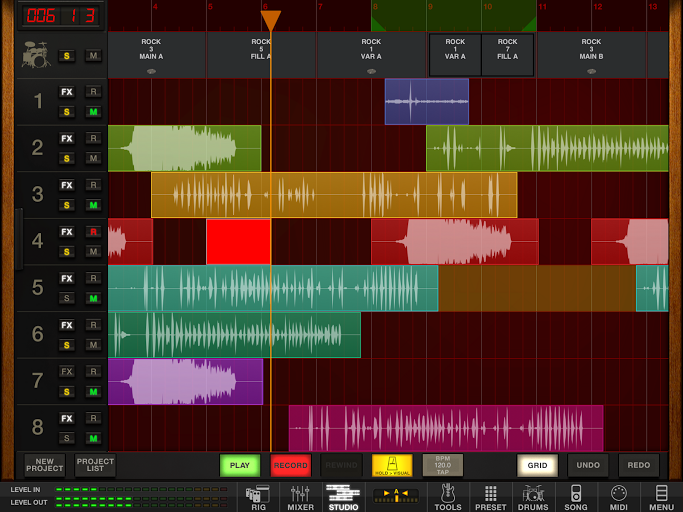
Task: Open the tuner from the bottom bar
Action: pyautogui.click(x=396, y=495)
